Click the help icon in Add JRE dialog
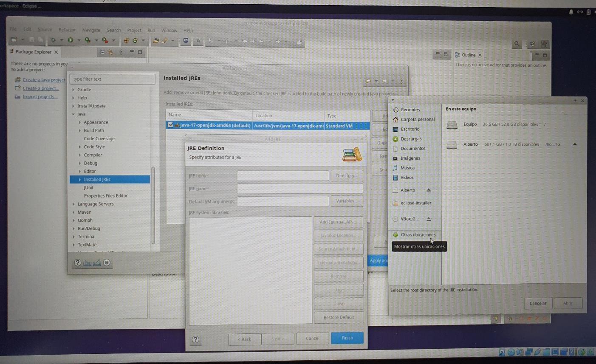 click(x=195, y=339)
